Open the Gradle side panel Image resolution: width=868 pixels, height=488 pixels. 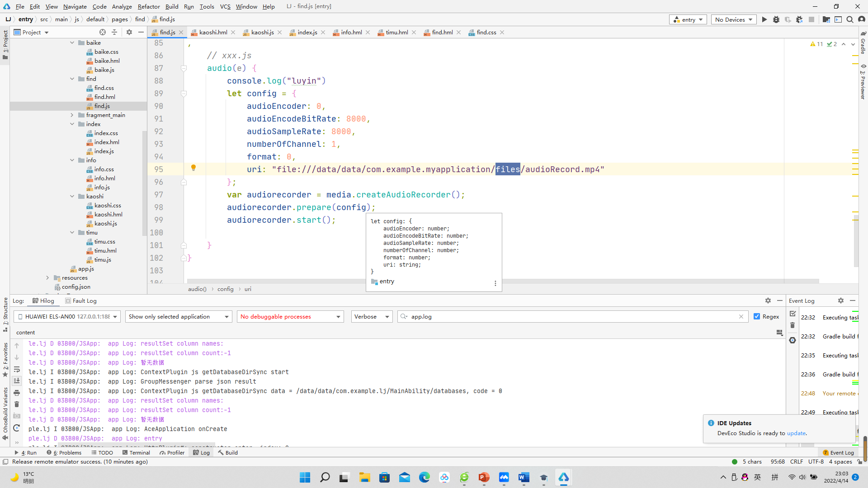click(863, 43)
